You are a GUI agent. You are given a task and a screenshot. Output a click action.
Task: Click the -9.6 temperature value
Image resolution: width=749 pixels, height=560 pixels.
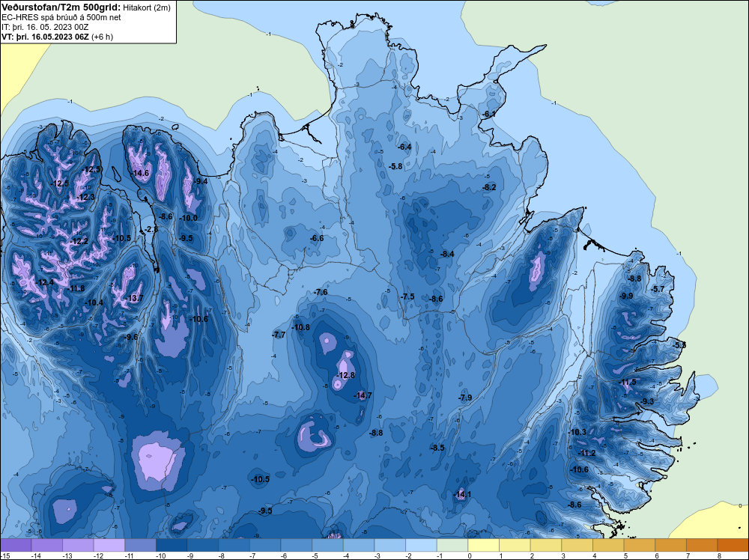click(x=131, y=337)
